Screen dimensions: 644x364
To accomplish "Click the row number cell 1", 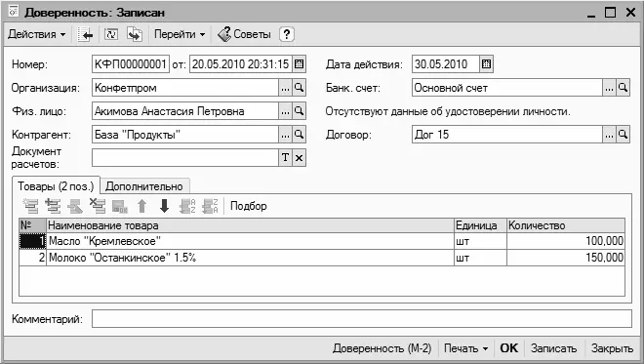I will pos(32,241).
